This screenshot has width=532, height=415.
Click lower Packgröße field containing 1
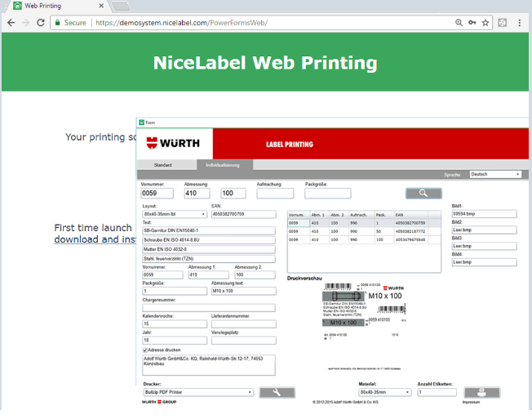tap(175, 291)
